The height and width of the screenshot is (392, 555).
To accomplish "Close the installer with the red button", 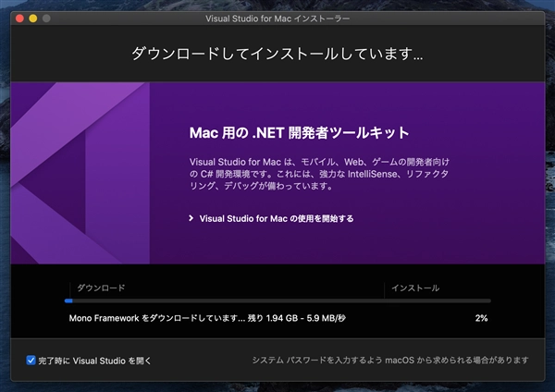I will coord(19,18).
